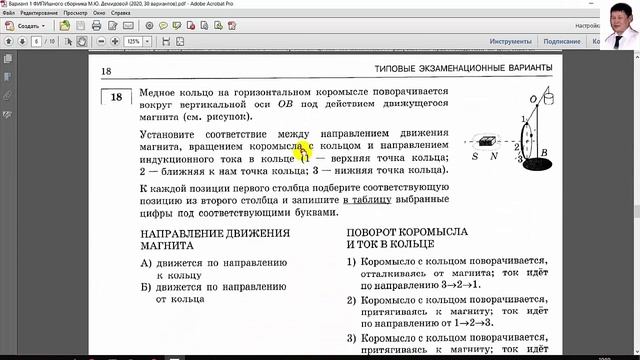The image size is (640, 360).
Task: Click the scrollbar up arrow
Action: tap(637, 57)
